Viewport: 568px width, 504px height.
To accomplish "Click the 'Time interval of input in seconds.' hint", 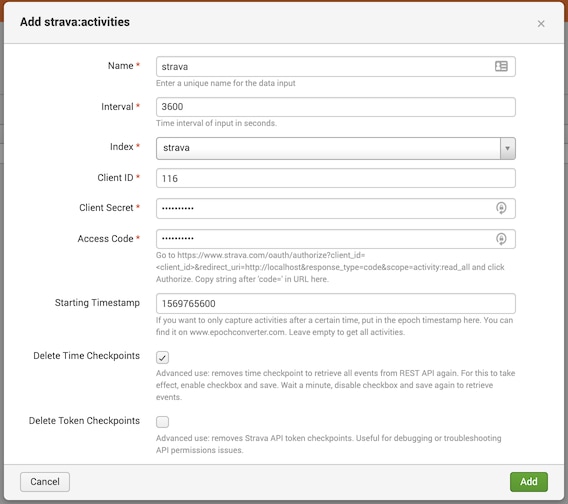I will click(x=216, y=123).
